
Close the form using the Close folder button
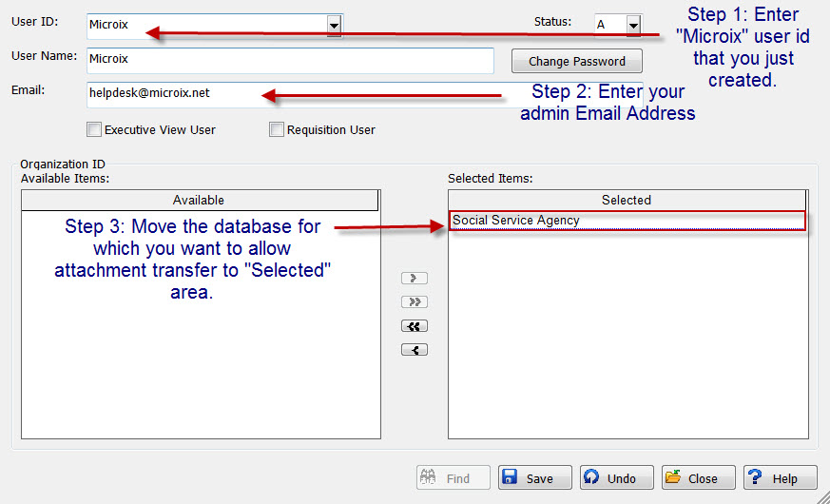point(699,478)
